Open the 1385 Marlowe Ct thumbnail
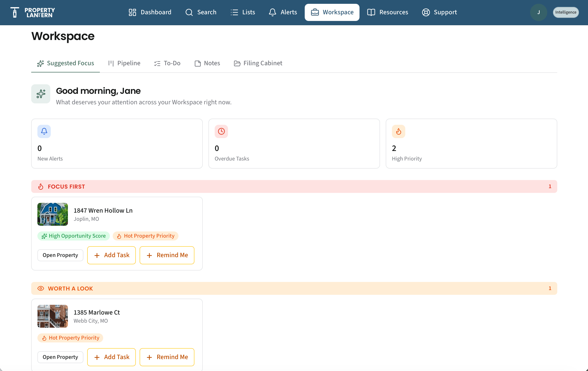 52,316
